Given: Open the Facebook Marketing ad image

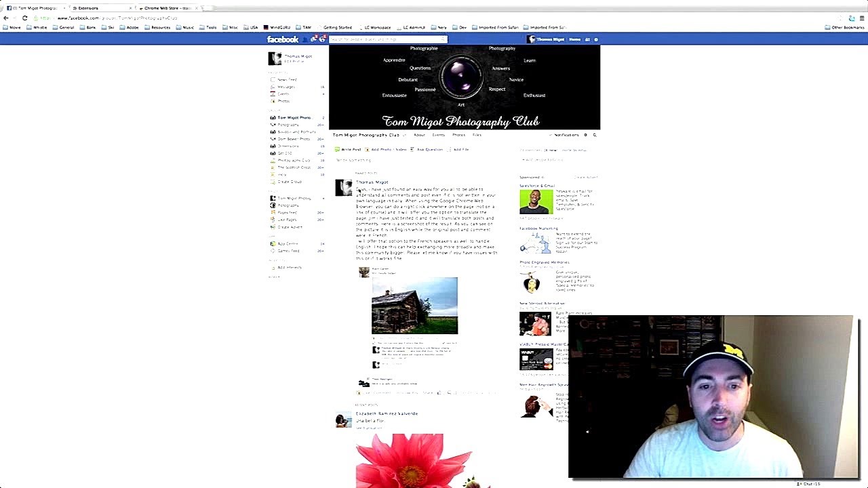Looking at the screenshot, I should coord(536,243).
